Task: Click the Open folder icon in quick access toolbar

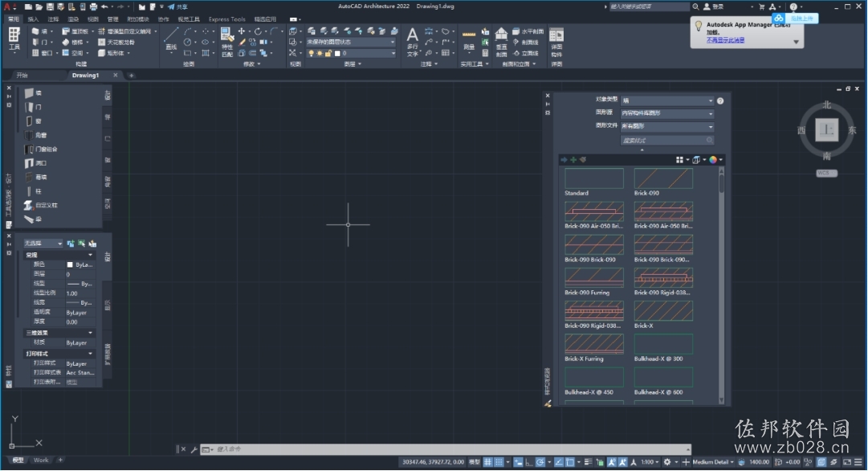Action: (39, 6)
